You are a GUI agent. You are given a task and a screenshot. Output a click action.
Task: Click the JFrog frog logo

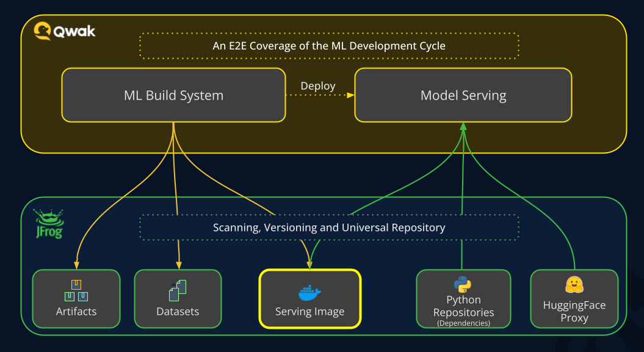[x=48, y=223]
